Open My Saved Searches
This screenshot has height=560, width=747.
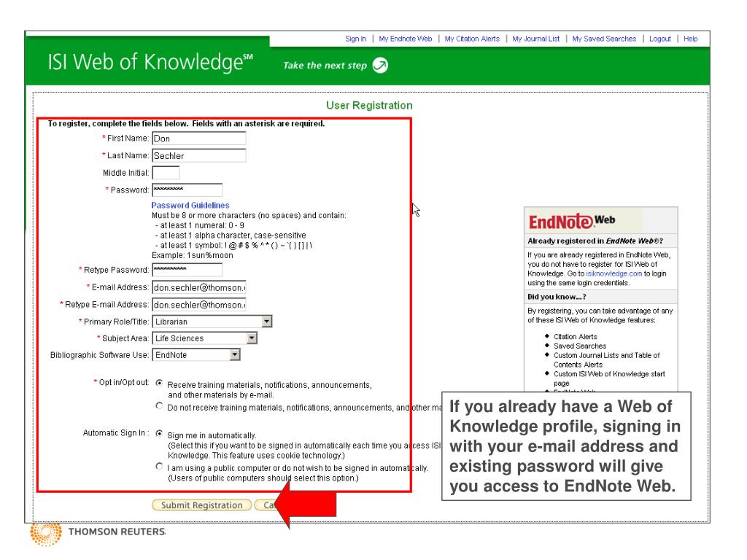pos(604,39)
